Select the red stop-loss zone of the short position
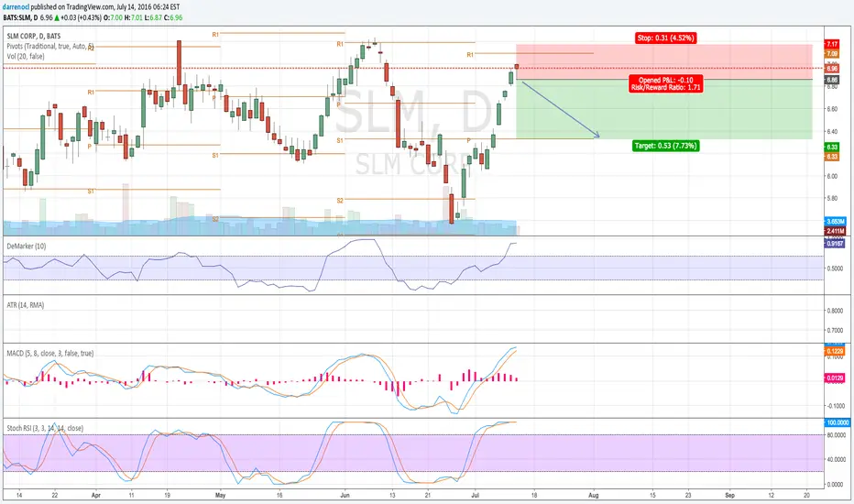The image size is (854, 504). pos(664,61)
